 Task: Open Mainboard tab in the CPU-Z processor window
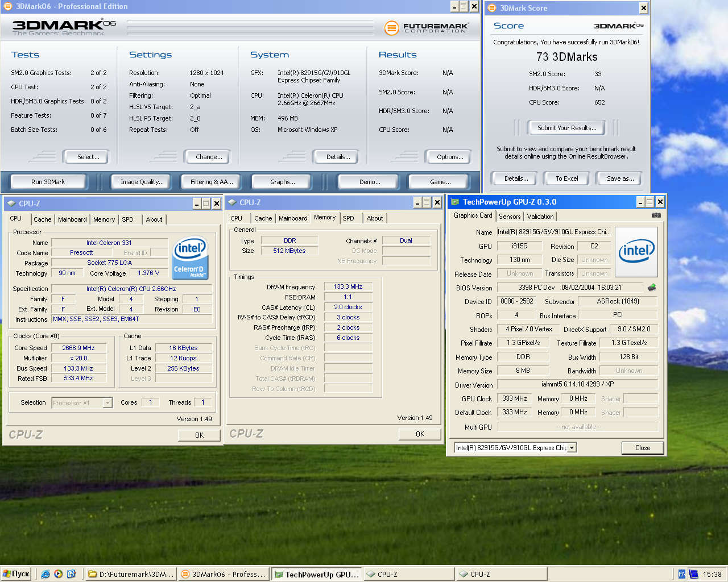point(72,219)
